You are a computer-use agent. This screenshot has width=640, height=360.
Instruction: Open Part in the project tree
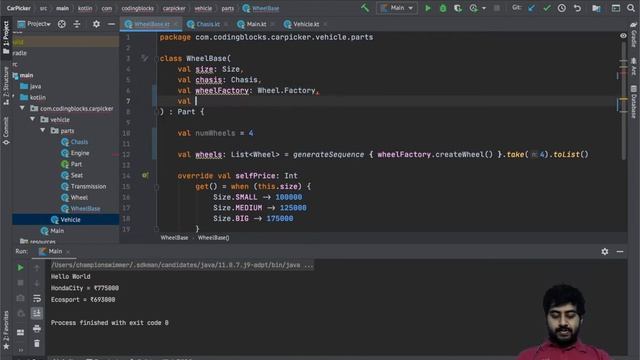pyautogui.click(x=76, y=164)
